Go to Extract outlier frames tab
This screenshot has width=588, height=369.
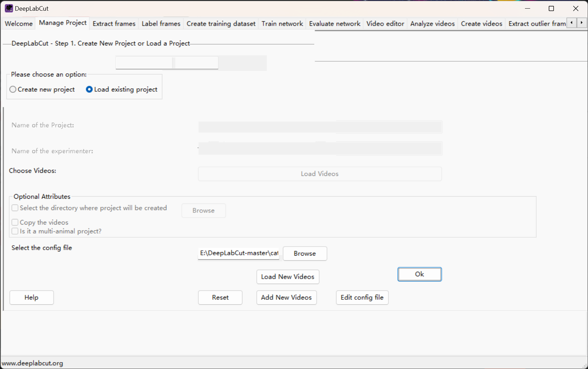click(537, 23)
